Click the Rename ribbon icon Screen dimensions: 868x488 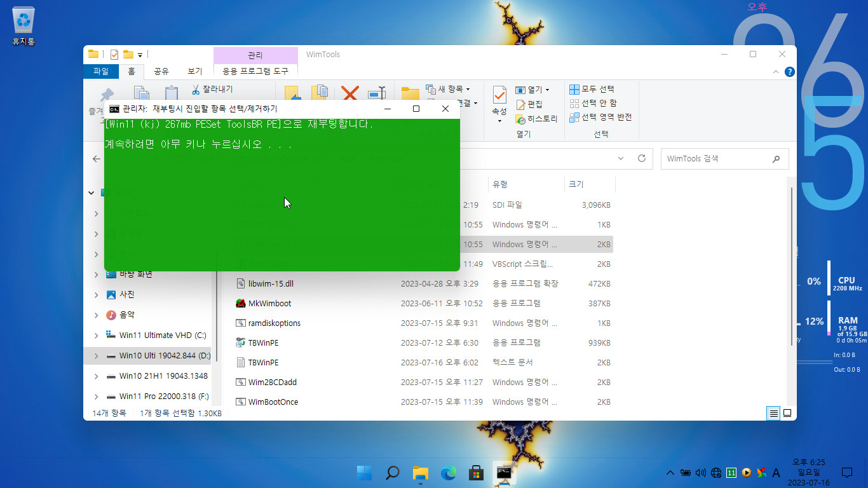pyautogui.click(x=377, y=93)
